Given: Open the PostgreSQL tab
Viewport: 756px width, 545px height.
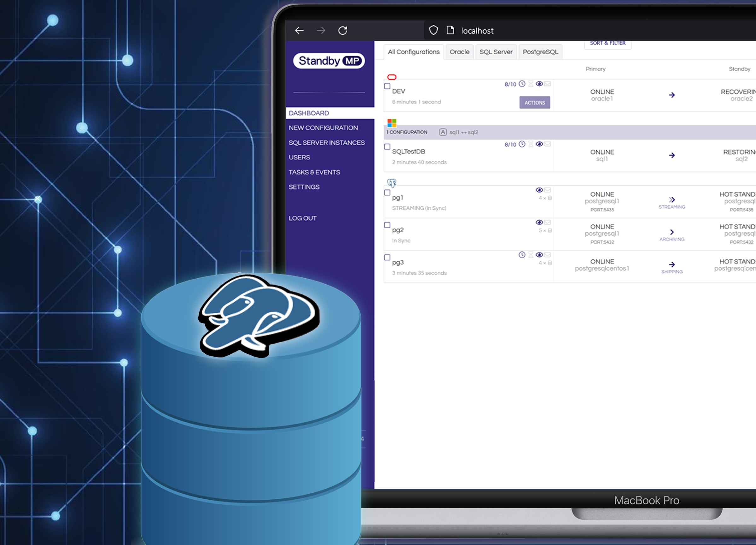Looking at the screenshot, I should tap(540, 52).
